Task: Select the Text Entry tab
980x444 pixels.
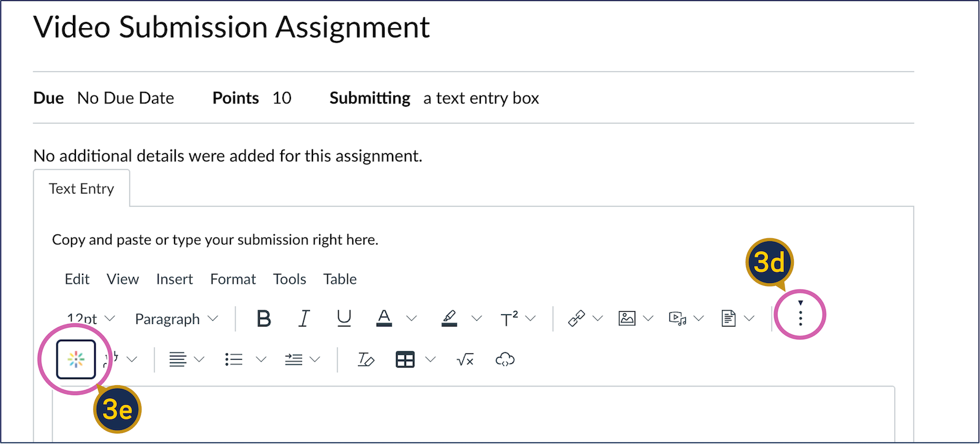Action: [x=81, y=189]
